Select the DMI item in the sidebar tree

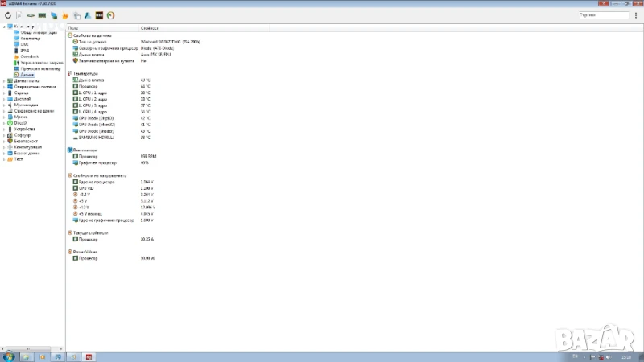click(25, 44)
